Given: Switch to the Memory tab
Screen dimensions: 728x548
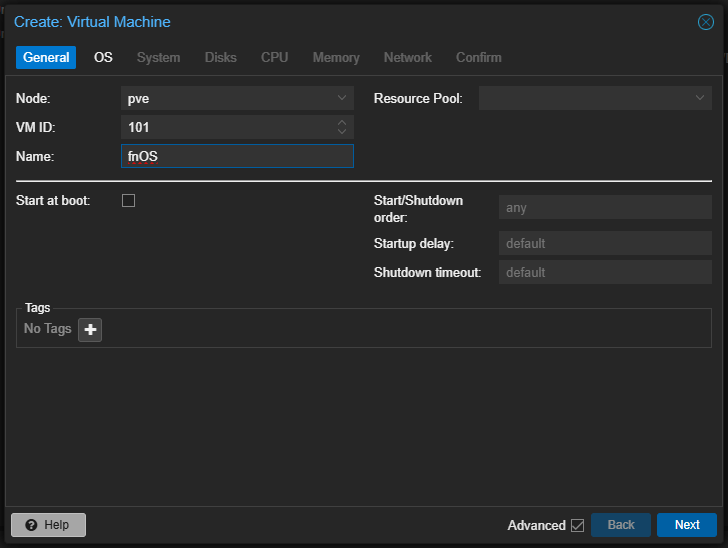Looking at the screenshot, I should (x=336, y=58).
